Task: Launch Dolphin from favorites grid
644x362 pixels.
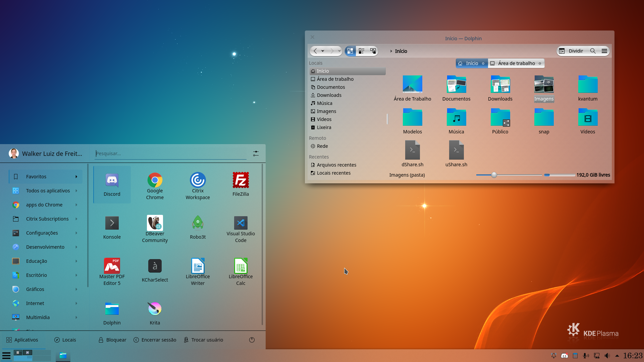Action: [112, 313]
